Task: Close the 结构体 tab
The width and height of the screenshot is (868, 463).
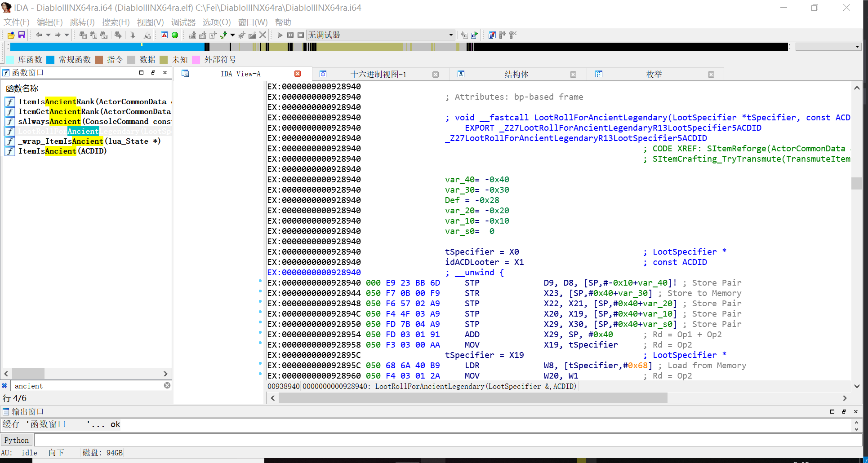Action: point(573,75)
